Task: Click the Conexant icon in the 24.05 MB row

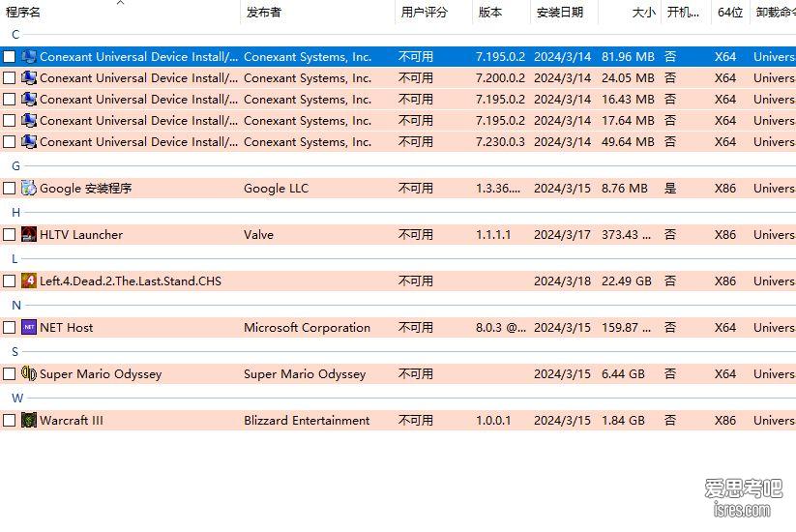Action: (x=29, y=77)
